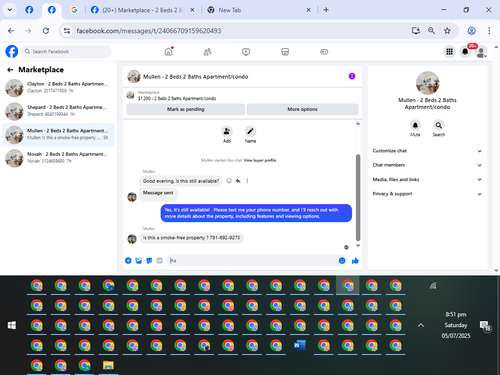Bookmark this page with the star
Screen dimensions: 500x375
[447, 31]
